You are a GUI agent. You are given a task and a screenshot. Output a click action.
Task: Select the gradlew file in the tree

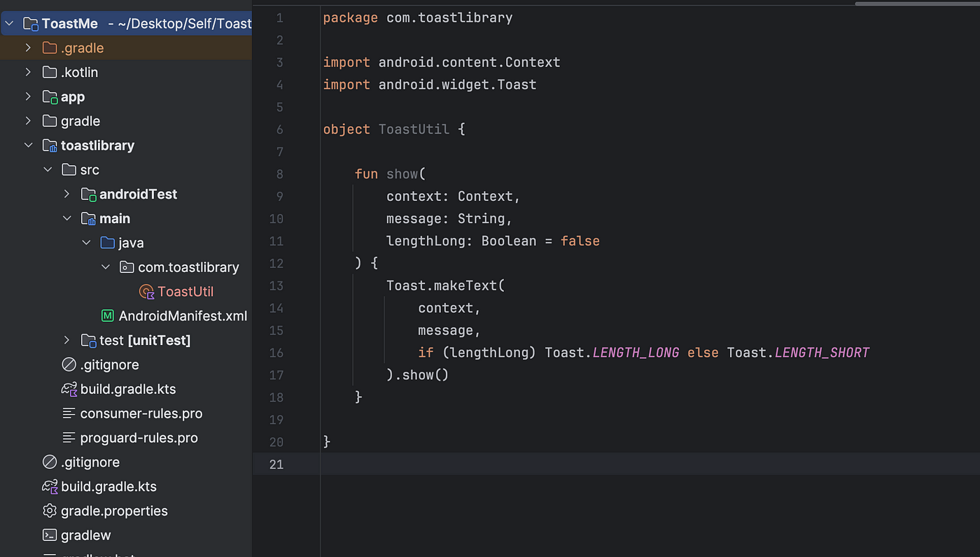(86, 535)
